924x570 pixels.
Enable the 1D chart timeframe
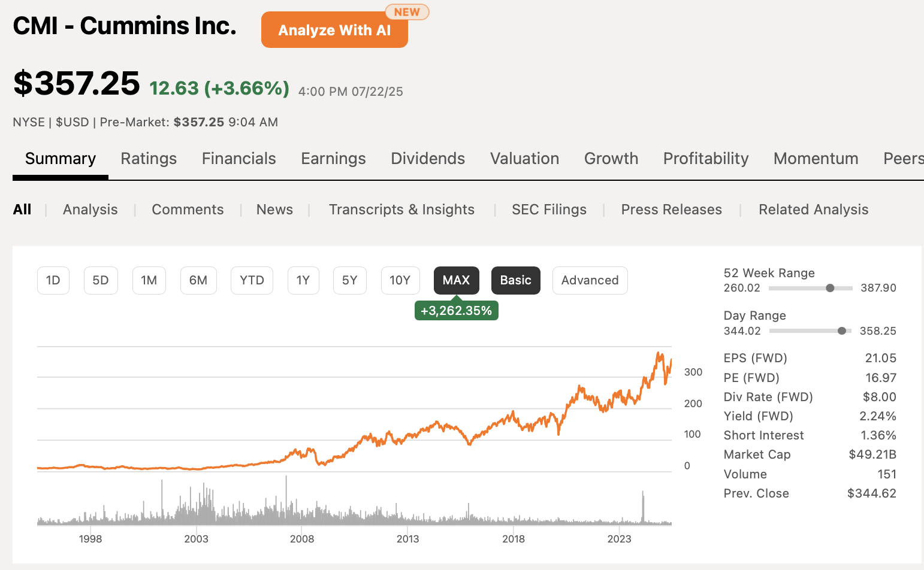[x=53, y=280]
